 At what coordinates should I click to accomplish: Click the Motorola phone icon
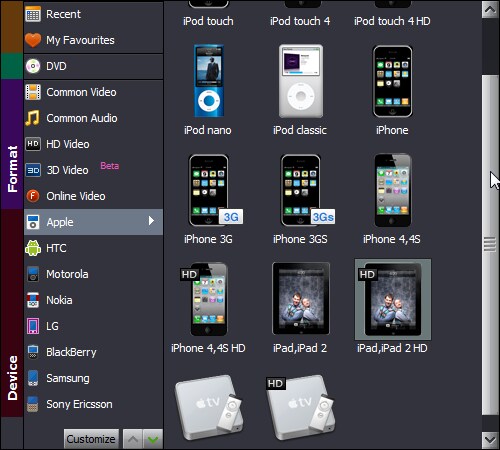pyautogui.click(x=33, y=274)
